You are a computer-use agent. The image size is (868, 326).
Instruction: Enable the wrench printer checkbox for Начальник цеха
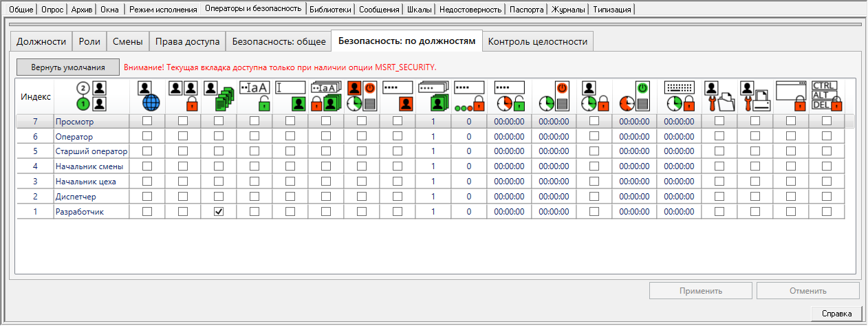(x=755, y=181)
